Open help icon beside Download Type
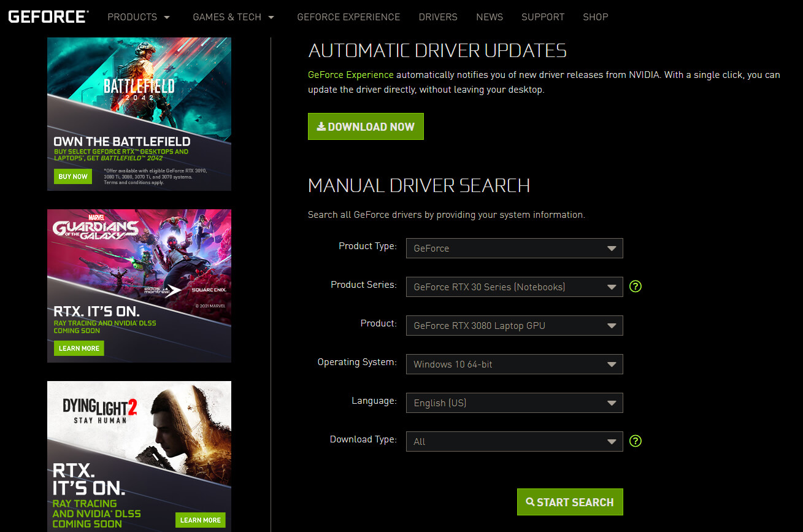 click(x=636, y=441)
